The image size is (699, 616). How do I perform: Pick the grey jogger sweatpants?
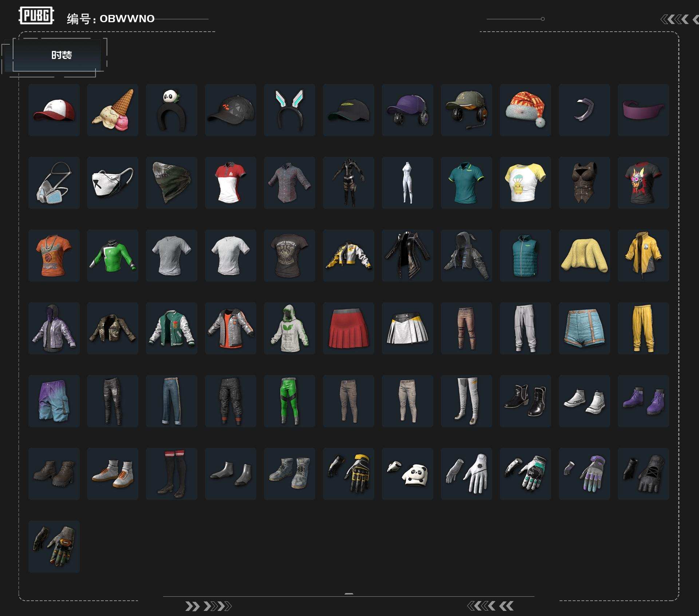coord(525,328)
